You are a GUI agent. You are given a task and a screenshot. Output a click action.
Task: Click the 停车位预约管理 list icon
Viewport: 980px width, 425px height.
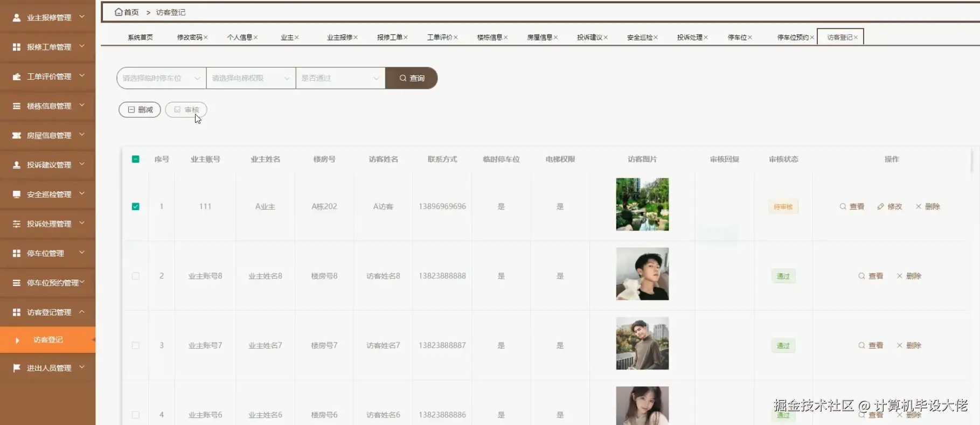click(x=17, y=283)
